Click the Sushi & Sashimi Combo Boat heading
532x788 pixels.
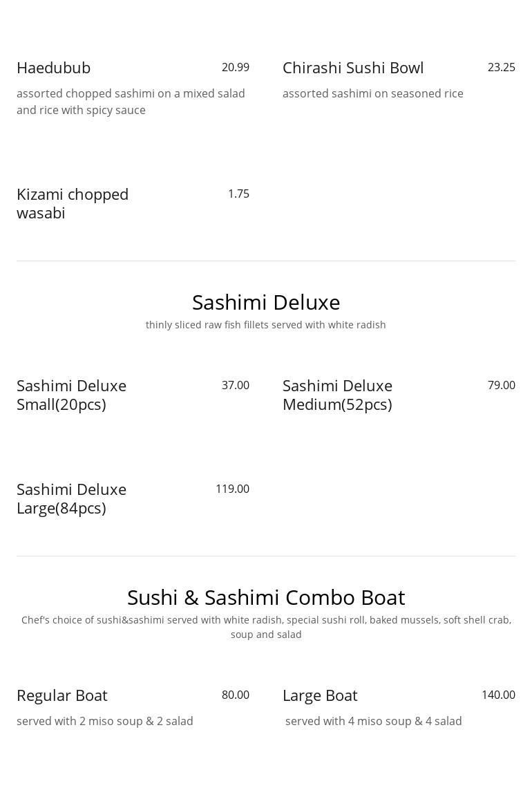coord(266,597)
